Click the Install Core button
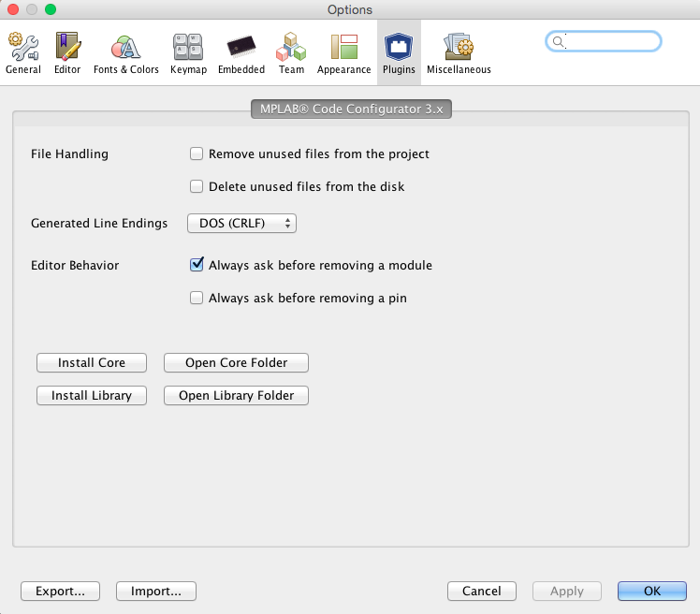This screenshot has height=614, width=700. click(92, 363)
